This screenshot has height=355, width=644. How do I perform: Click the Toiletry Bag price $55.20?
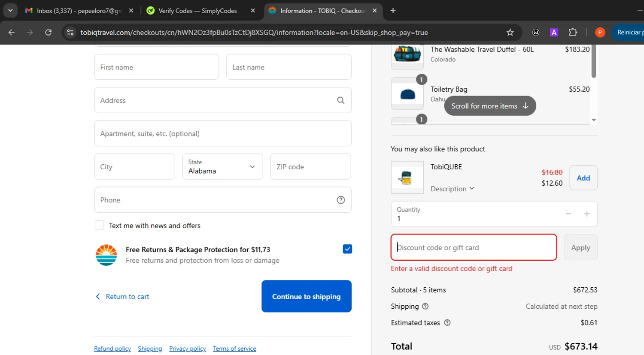[x=579, y=89]
